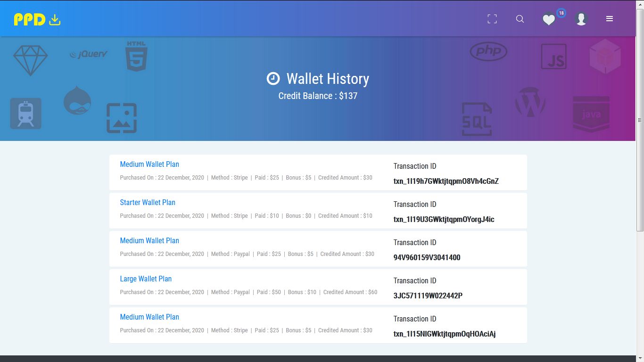
Task: Select transaction ID 3JC571119W022442P
Action: coord(428,296)
